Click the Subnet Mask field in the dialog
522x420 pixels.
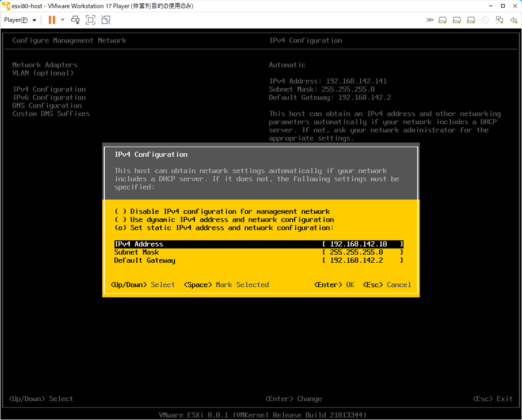pos(259,252)
